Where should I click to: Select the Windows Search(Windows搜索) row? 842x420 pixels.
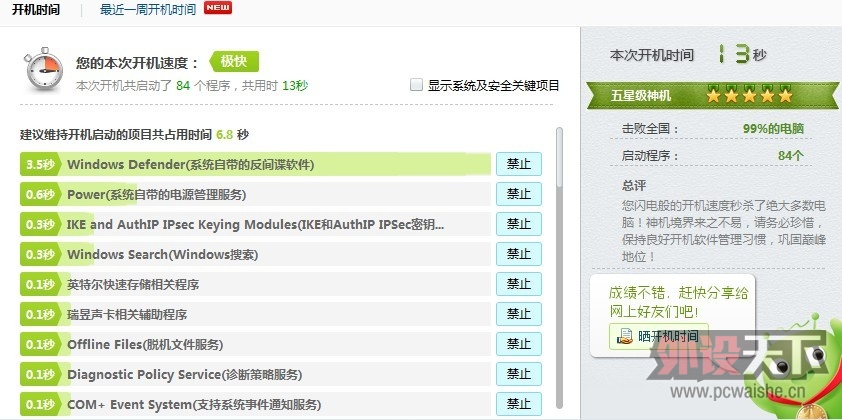click(256, 254)
